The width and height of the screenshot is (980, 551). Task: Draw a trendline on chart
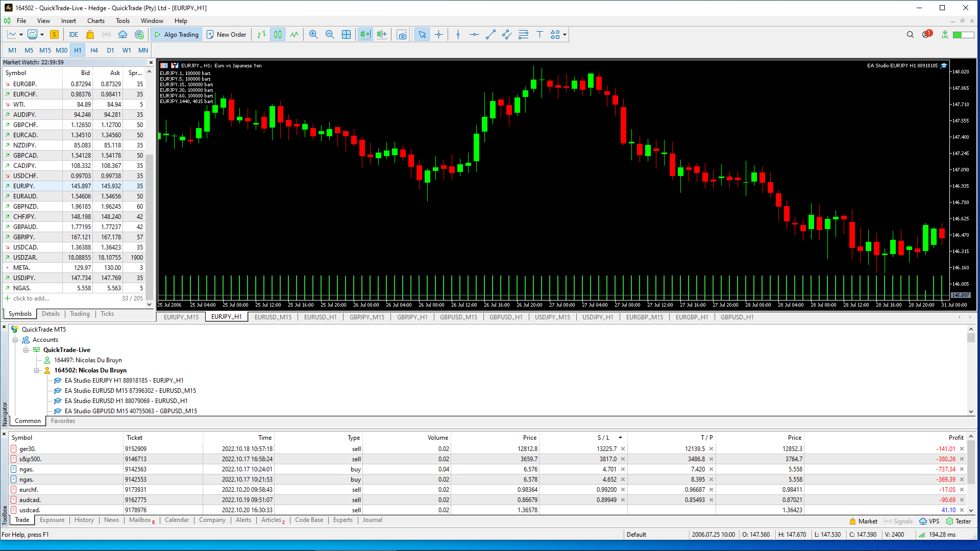pos(491,35)
